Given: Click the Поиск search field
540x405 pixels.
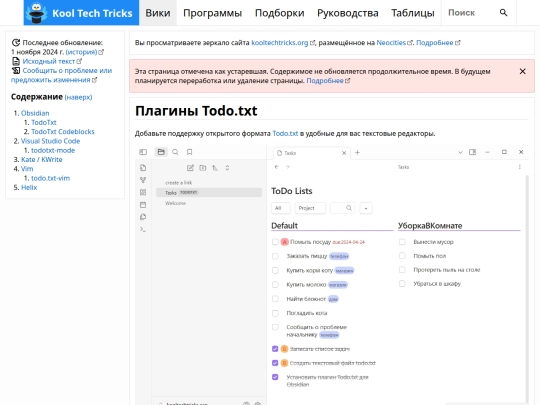Looking at the screenshot, I should [470, 13].
